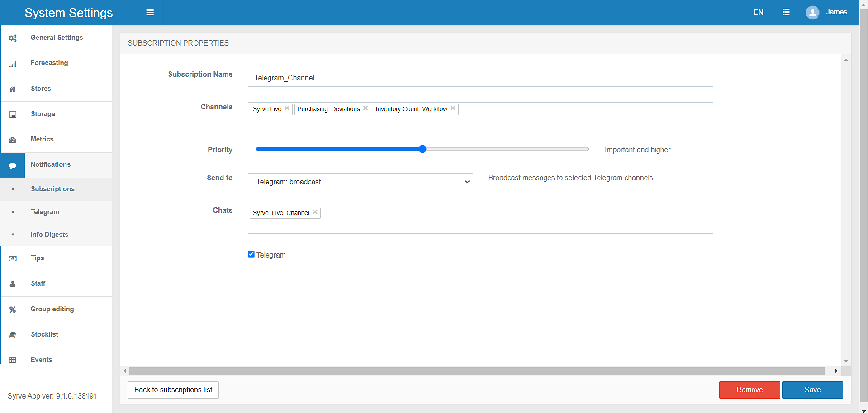Open the Telegram submenu item
The height and width of the screenshot is (413, 868).
tap(45, 212)
